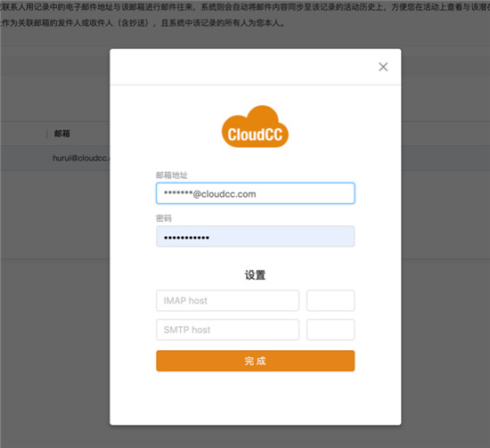Select the 邮箱 column header in background
490x448 pixels.
pos(61,134)
